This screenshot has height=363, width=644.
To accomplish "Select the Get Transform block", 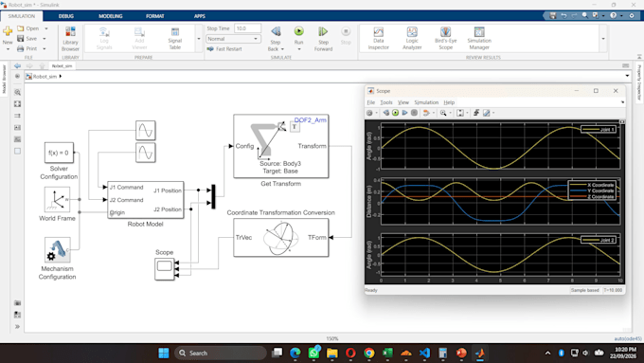I will [x=281, y=146].
